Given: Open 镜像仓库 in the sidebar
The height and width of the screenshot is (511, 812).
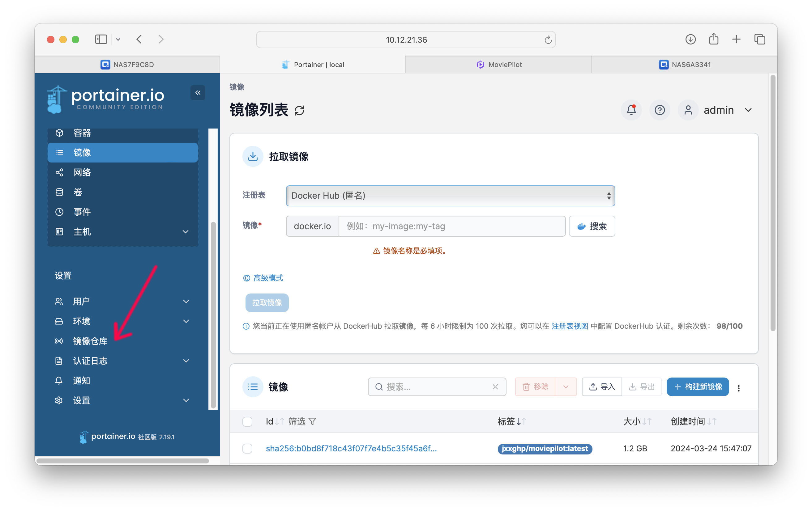Looking at the screenshot, I should [122, 341].
